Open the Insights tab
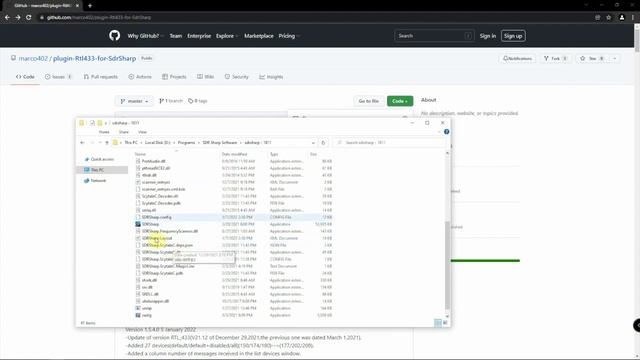 pyautogui.click(x=271, y=77)
